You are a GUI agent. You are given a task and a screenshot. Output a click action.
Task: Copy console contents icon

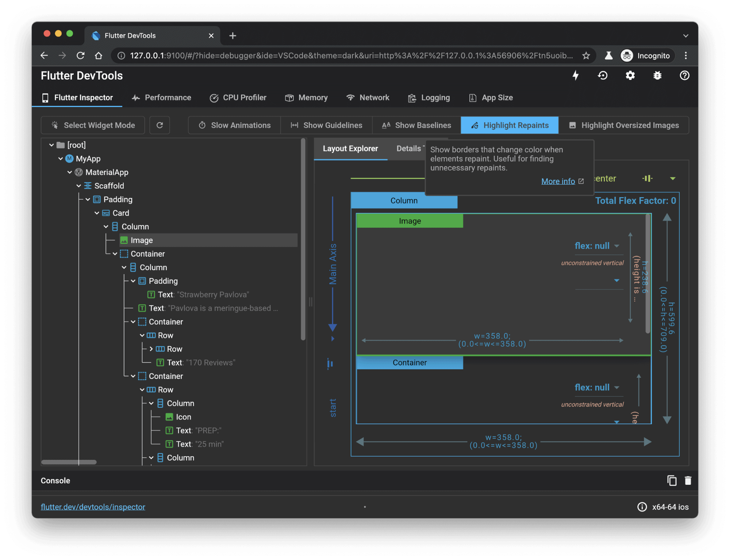click(x=672, y=480)
